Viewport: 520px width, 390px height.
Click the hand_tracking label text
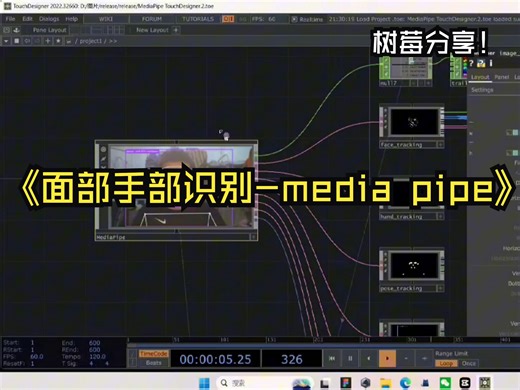[401, 217]
